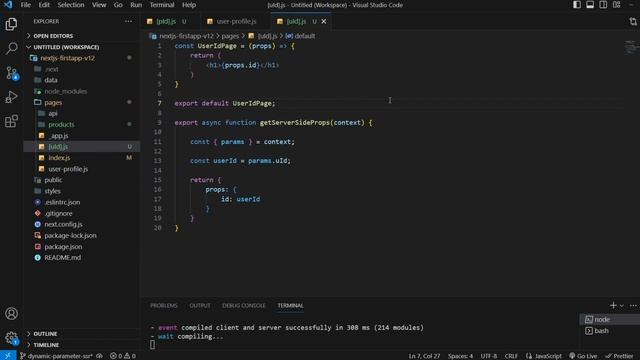The width and height of the screenshot is (640, 360).
Task: Click the Explorer more actions ellipsis
Action: coord(128,21)
